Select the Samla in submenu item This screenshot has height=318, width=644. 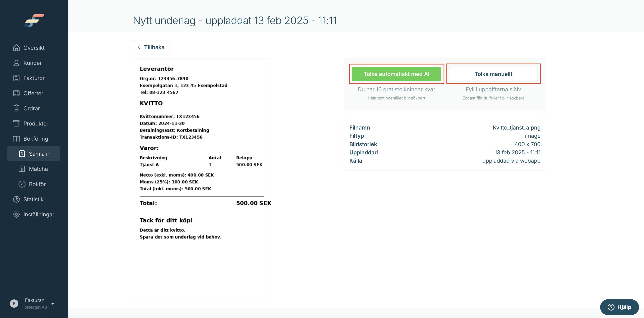point(34,154)
